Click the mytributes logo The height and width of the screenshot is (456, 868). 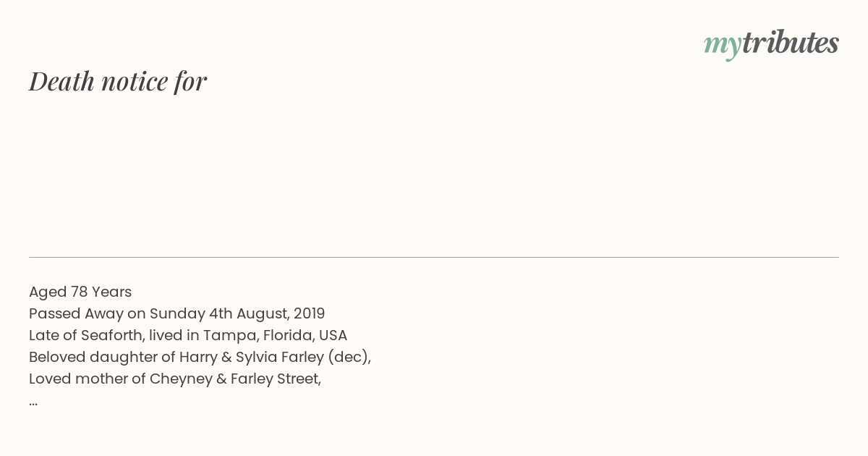(771, 44)
